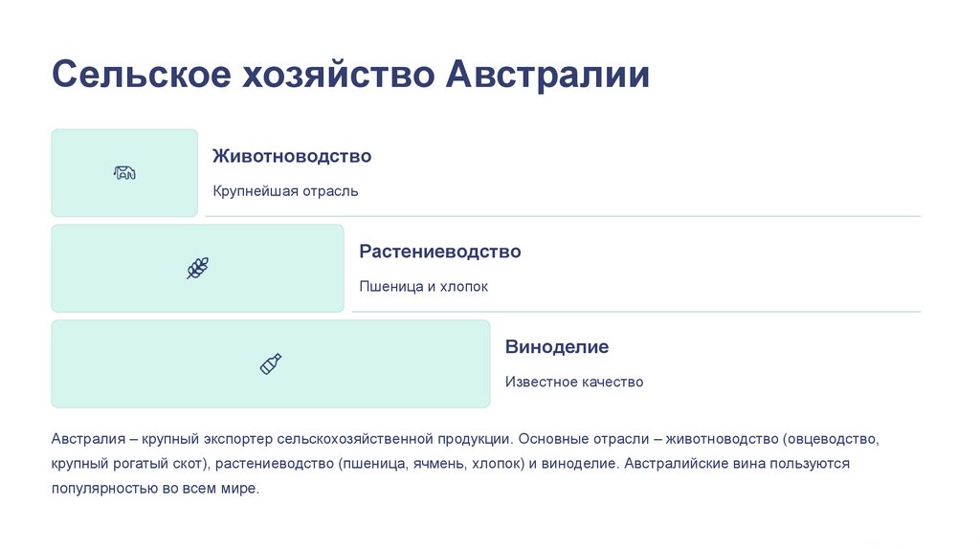Click the wine bottle icon
This screenshot has height=549, width=980.
(271, 363)
